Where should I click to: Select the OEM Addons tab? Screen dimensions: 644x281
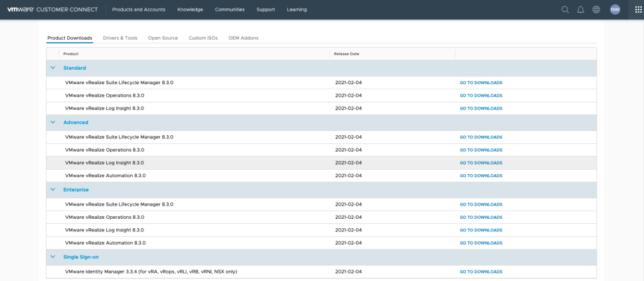pos(243,38)
